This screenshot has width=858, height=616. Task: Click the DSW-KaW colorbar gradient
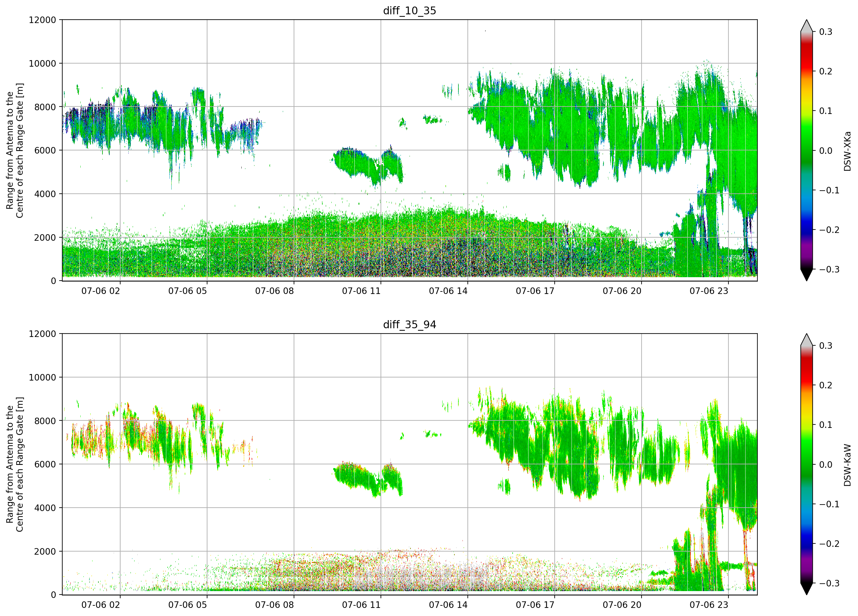[807, 464]
